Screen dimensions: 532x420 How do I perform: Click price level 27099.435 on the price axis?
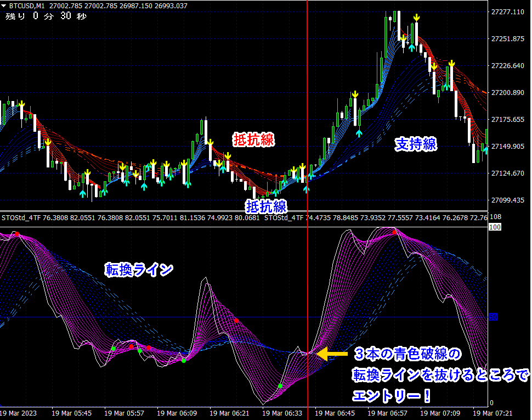coord(507,200)
